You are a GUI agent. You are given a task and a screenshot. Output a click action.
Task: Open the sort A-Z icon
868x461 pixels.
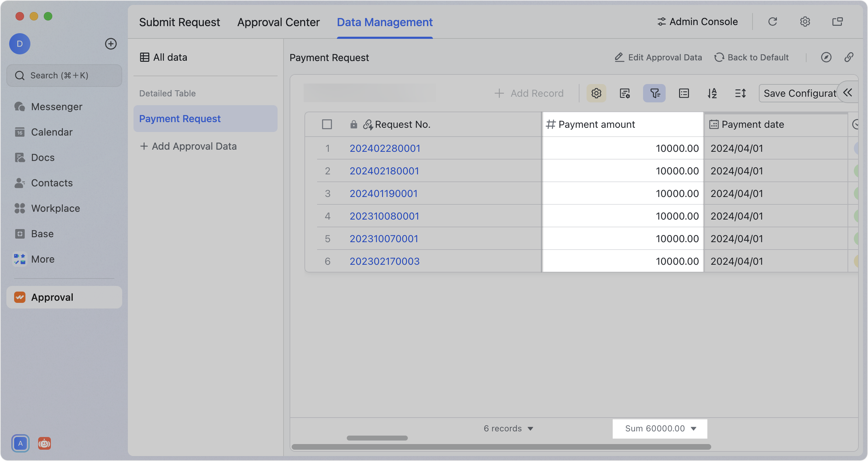[712, 93]
